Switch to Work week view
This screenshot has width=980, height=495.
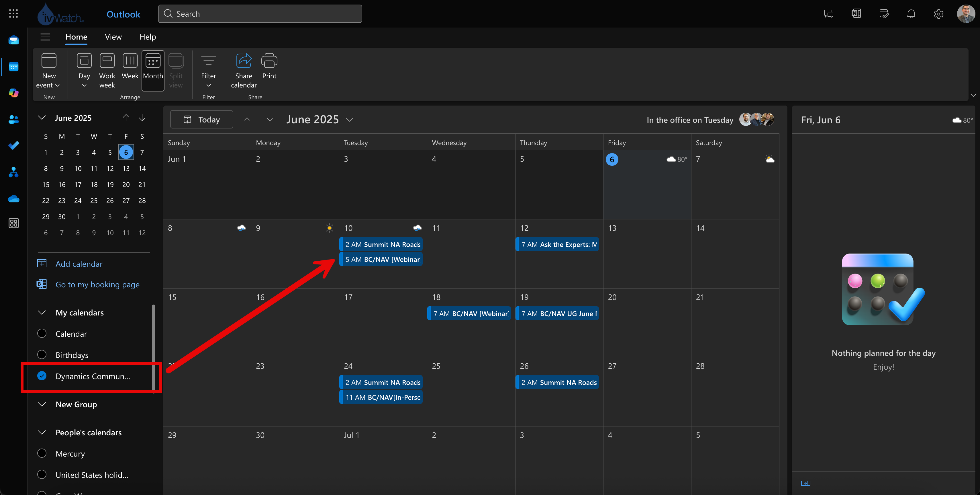[107, 71]
